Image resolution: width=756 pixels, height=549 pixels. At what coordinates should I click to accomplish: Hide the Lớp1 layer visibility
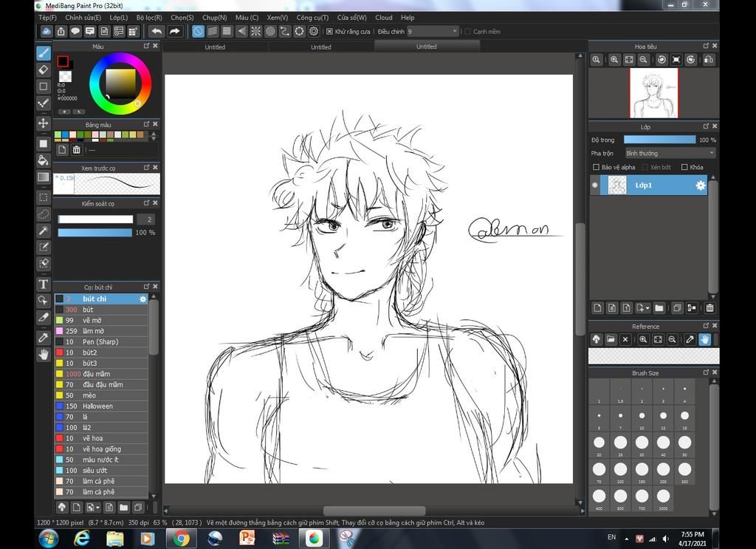[x=595, y=185]
